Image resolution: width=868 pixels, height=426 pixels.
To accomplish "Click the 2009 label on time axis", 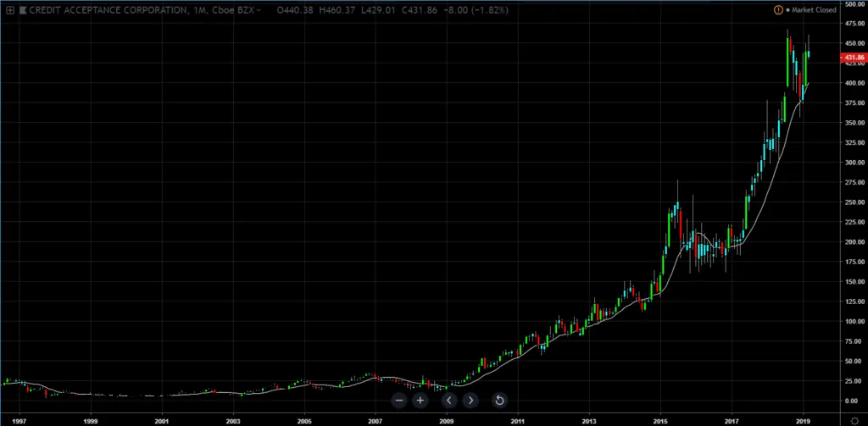I will point(447,420).
